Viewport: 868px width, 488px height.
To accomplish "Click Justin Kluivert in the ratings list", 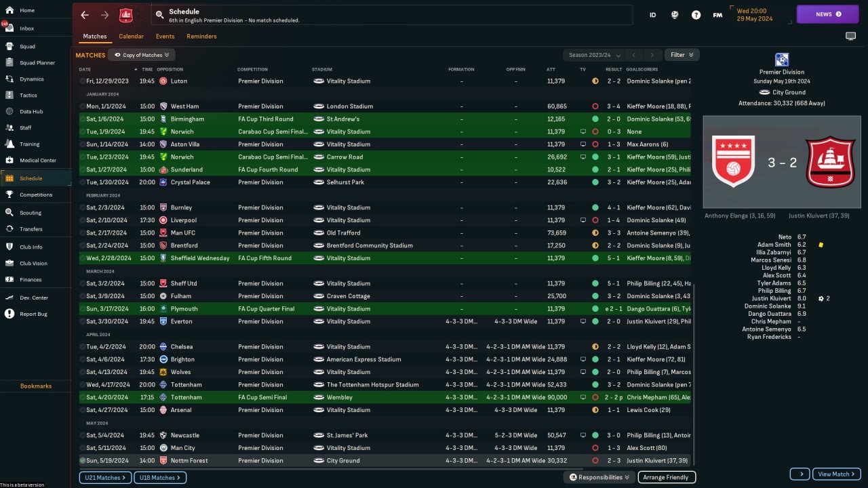I will [x=772, y=298].
